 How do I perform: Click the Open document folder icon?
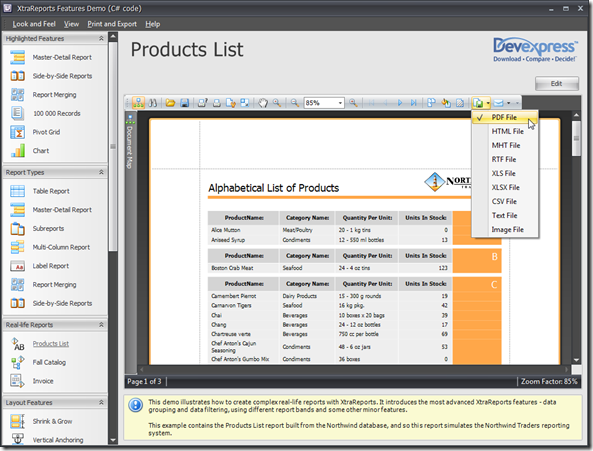click(170, 103)
